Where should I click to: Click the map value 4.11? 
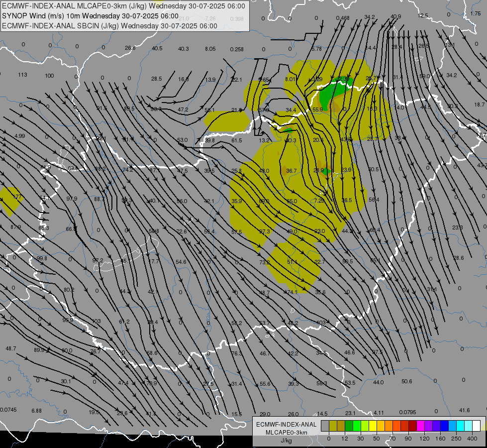379,413
